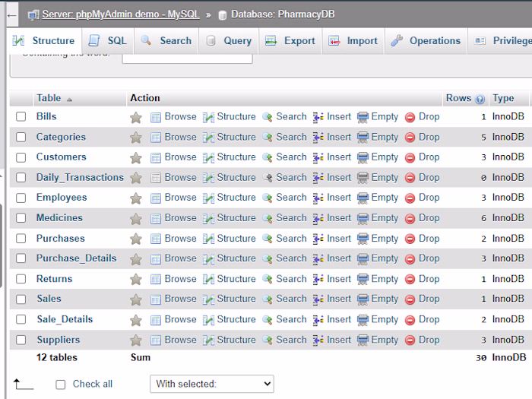Click the Table column sort arrow
Screen dimensions: 532x399
69,100
